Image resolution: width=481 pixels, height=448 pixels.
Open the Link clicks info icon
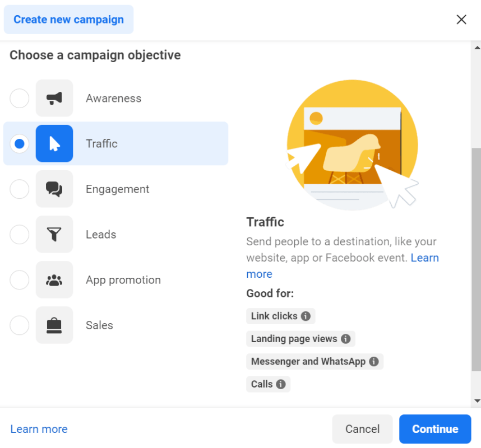[x=307, y=316]
